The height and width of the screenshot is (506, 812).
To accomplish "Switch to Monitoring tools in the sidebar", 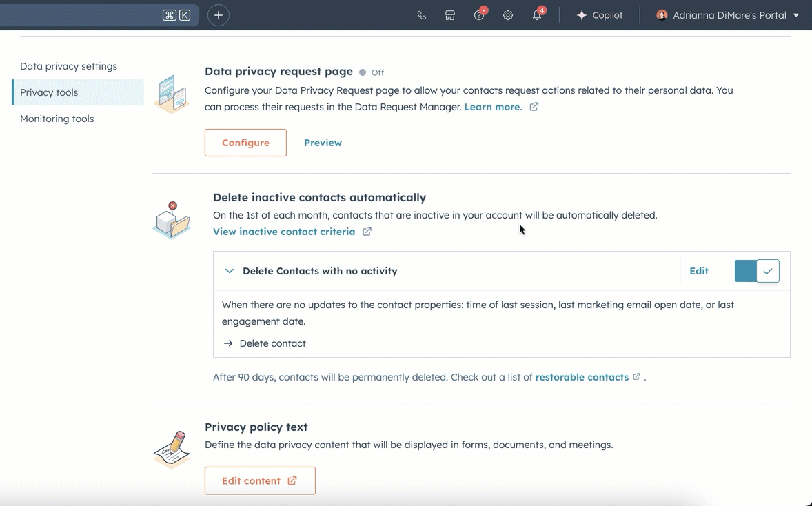I will (57, 118).
